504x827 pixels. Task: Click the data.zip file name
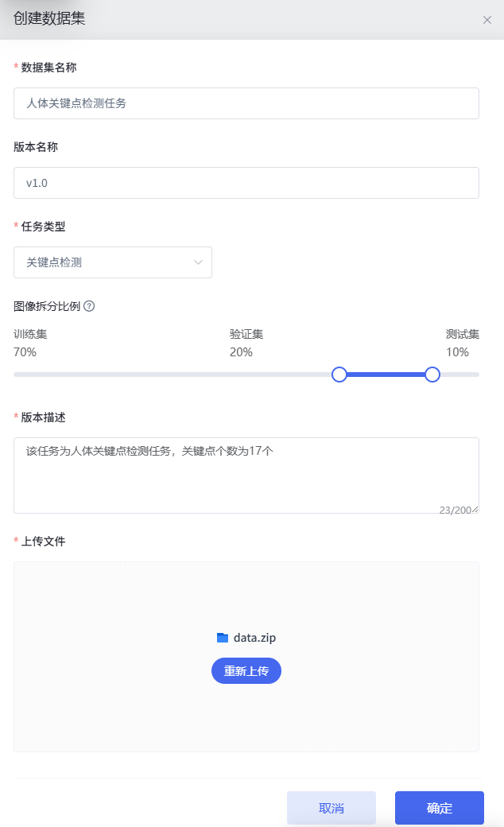pos(254,638)
